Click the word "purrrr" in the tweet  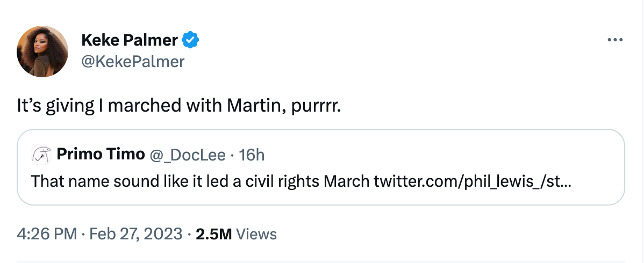coord(314,105)
